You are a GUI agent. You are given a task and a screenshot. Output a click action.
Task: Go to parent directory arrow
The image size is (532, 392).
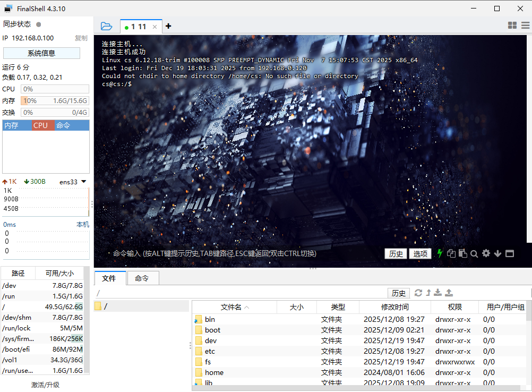(428, 293)
